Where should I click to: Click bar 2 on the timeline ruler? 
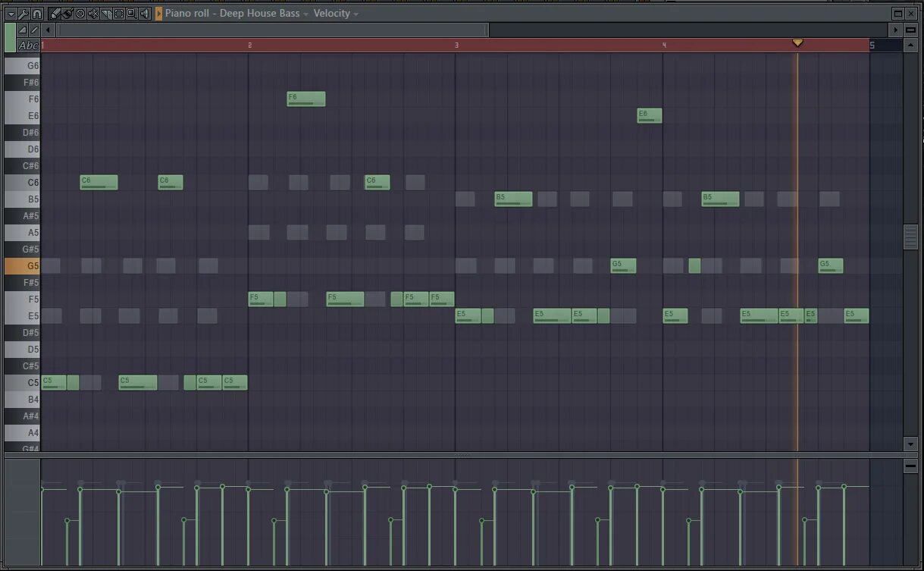click(249, 45)
